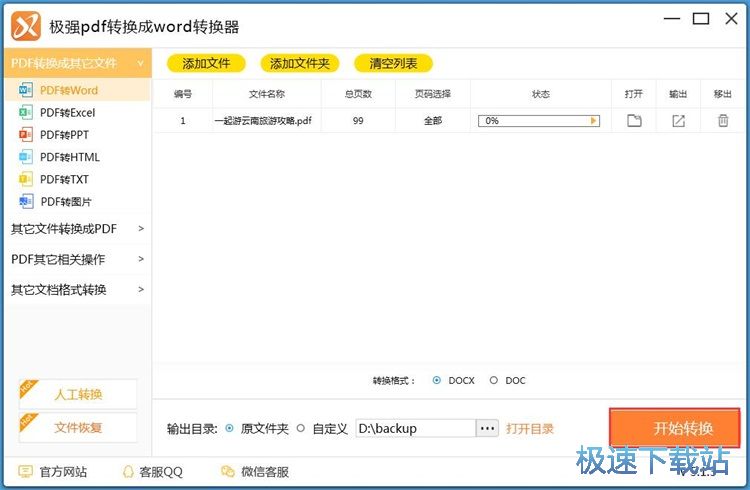Click the 编号 column header
750x490 pixels.
tap(183, 94)
